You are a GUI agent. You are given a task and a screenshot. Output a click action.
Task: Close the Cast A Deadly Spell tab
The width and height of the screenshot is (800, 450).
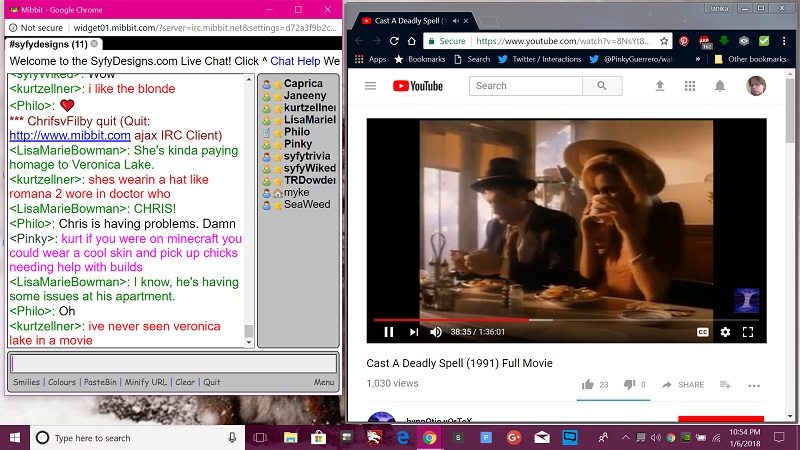[466, 21]
